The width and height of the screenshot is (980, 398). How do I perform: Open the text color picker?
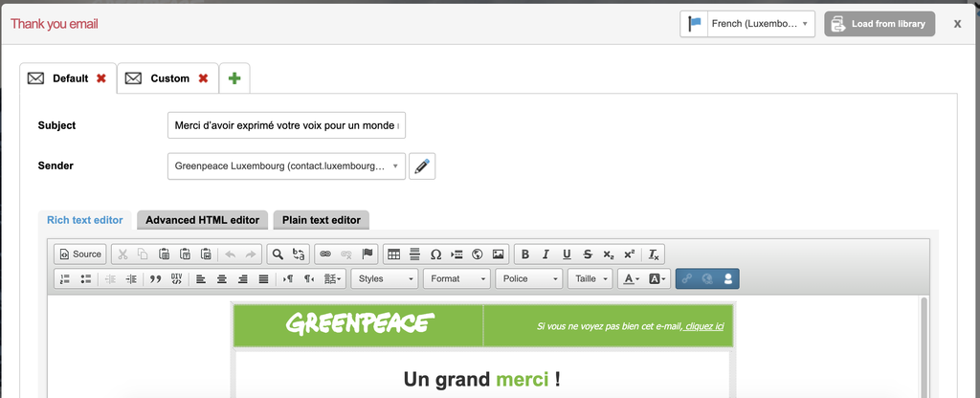pos(630,279)
